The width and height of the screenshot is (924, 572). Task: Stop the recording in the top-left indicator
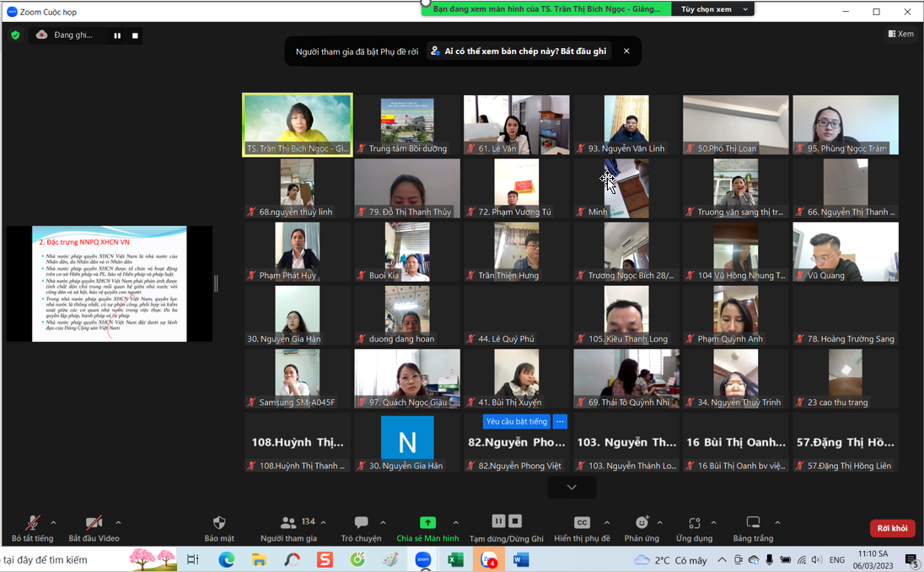coord(135,35)
